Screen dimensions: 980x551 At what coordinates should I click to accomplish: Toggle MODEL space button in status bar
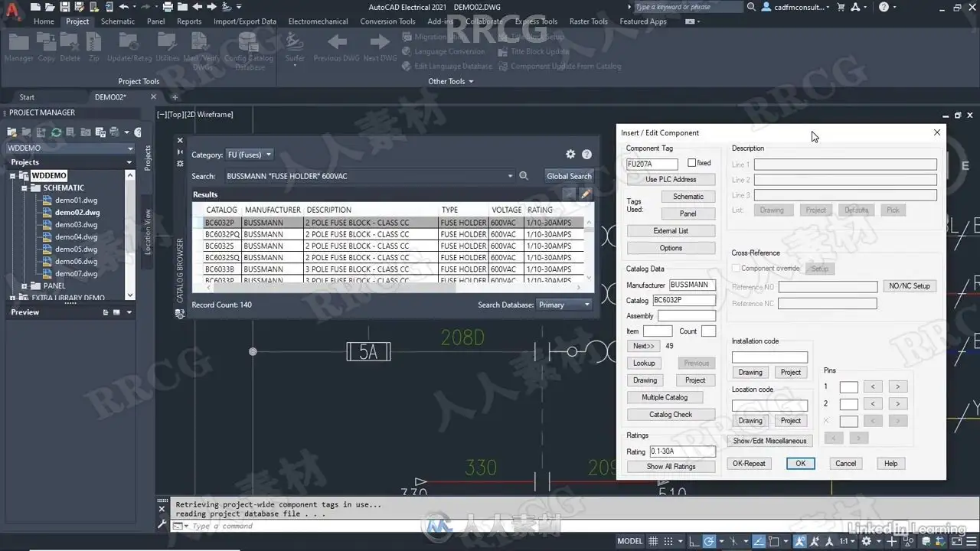(630, 541)
